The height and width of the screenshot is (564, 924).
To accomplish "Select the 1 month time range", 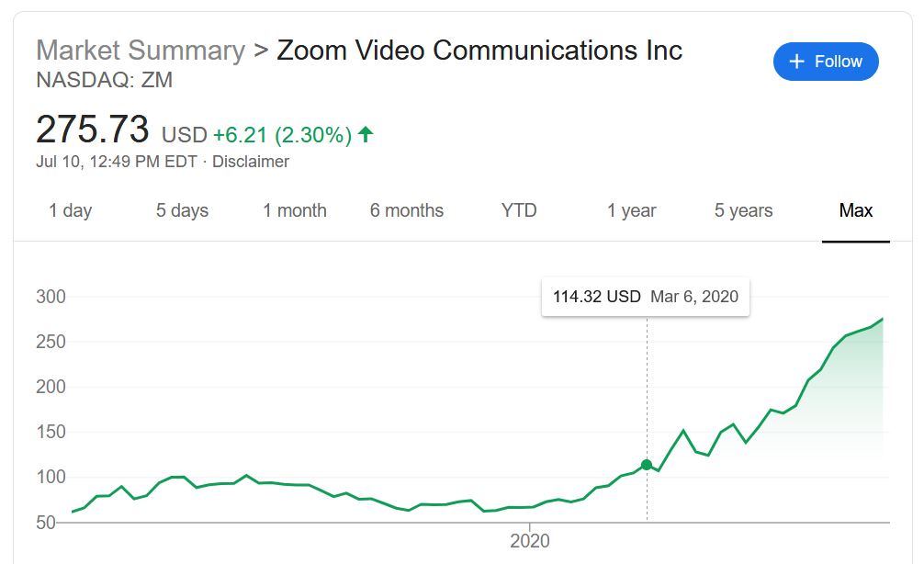I will coord(294,210).
